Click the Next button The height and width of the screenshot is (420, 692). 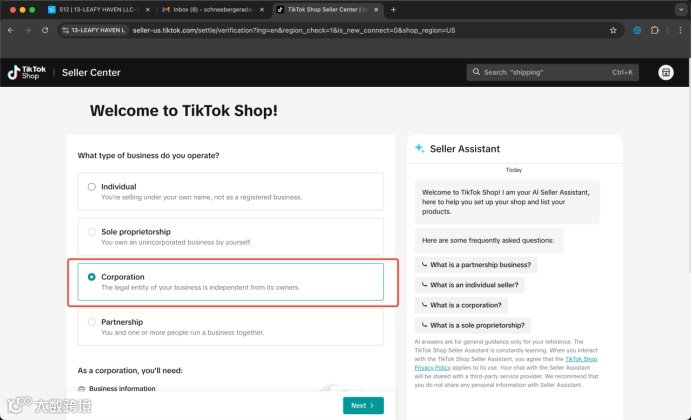(363, 405)
